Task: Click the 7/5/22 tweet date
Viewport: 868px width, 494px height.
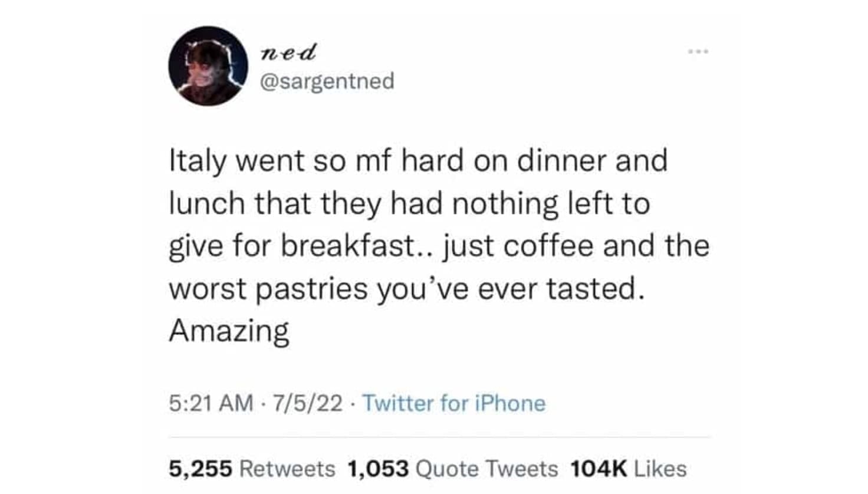Action: pos(307,403)
